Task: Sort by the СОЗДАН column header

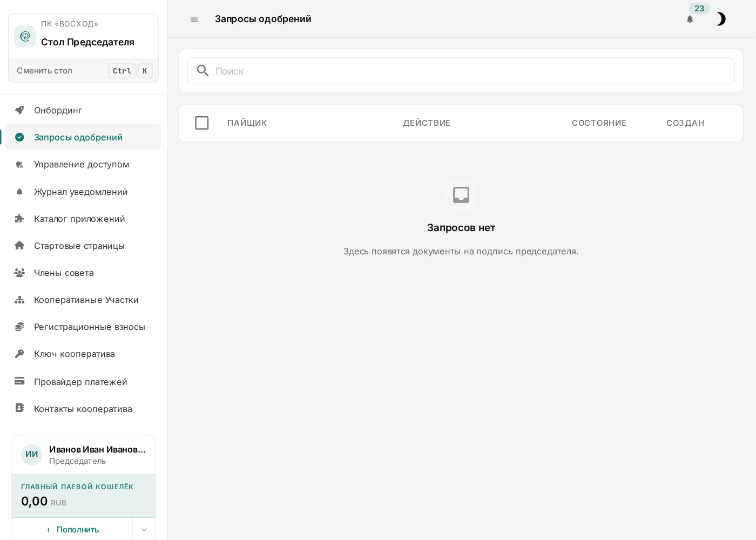Action: coord(685,123)
